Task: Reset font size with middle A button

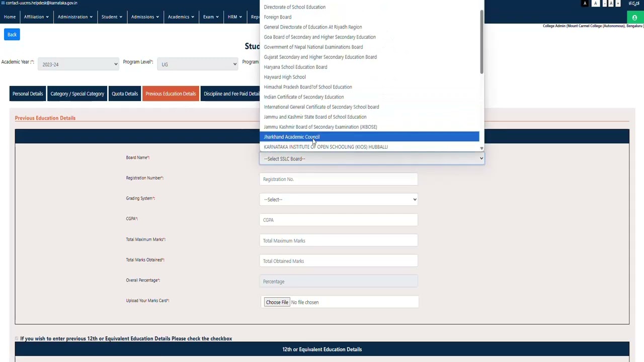Action: tap(611, 4)
